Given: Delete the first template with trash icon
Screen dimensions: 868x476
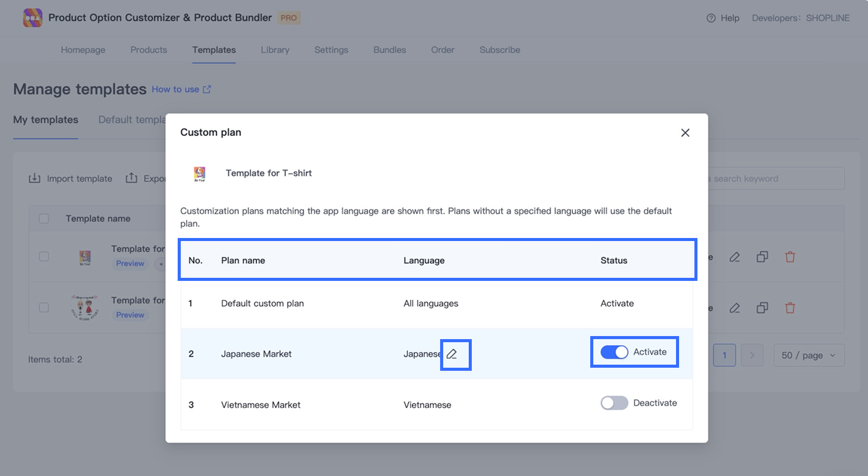Looking at the screenshot, I should coord(790,257).
